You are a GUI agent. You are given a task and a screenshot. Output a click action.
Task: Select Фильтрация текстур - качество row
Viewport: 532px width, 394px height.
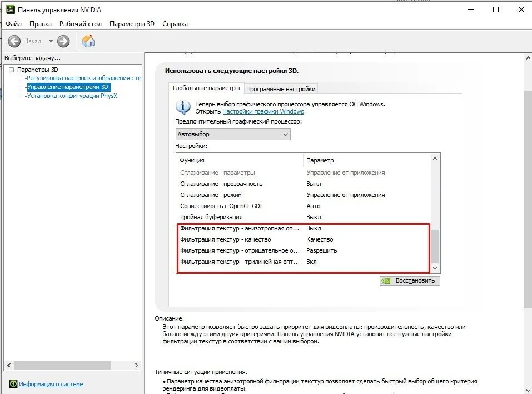click(x=304, y=239)
